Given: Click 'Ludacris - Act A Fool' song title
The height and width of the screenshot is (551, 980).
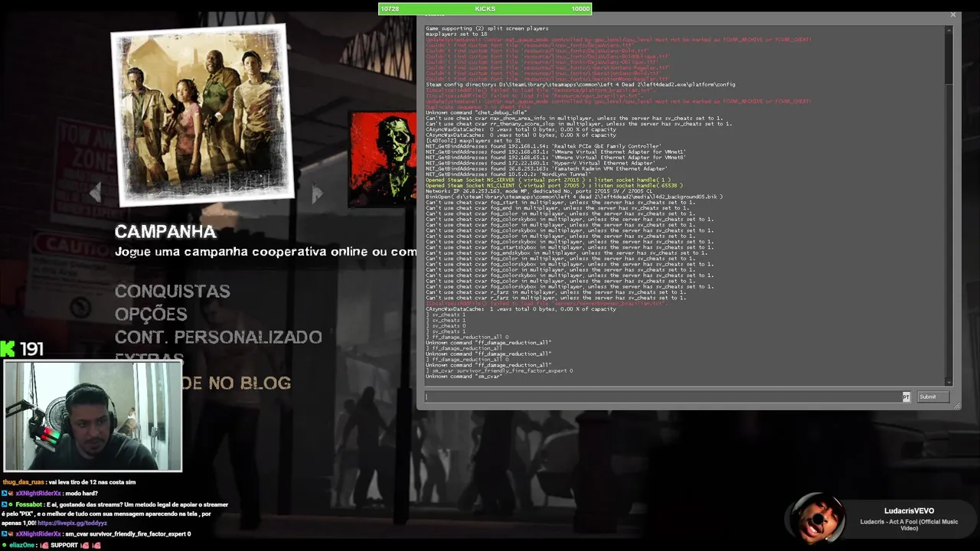Looking at the screenshot, I should coord(909,525).
